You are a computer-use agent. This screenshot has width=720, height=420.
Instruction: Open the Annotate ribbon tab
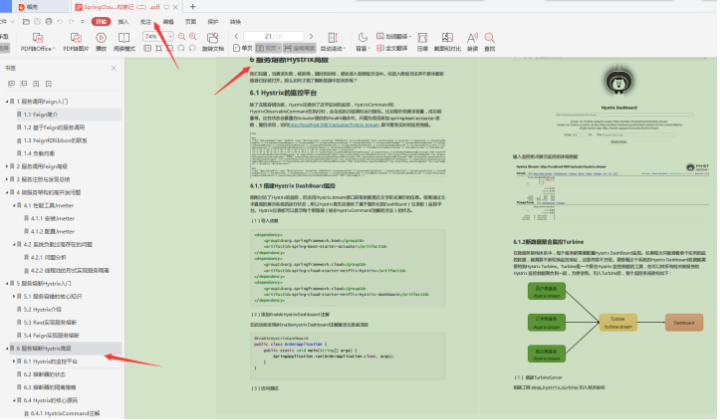146,22
